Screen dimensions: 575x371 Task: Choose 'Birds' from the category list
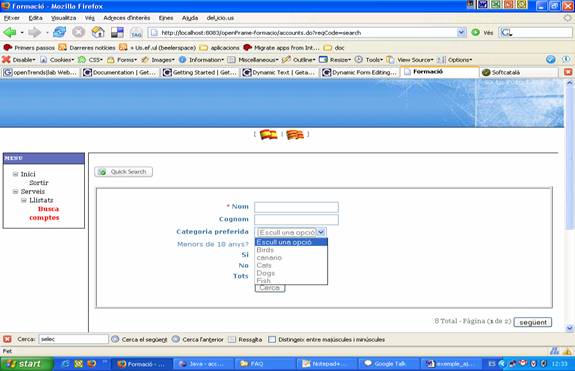(x=265, y=250)
